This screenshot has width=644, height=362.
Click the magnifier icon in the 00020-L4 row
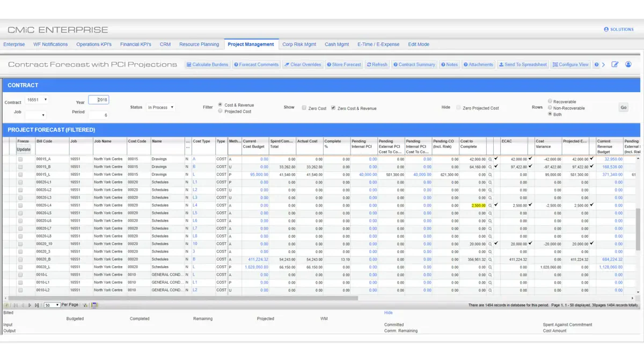coord(490,205)
